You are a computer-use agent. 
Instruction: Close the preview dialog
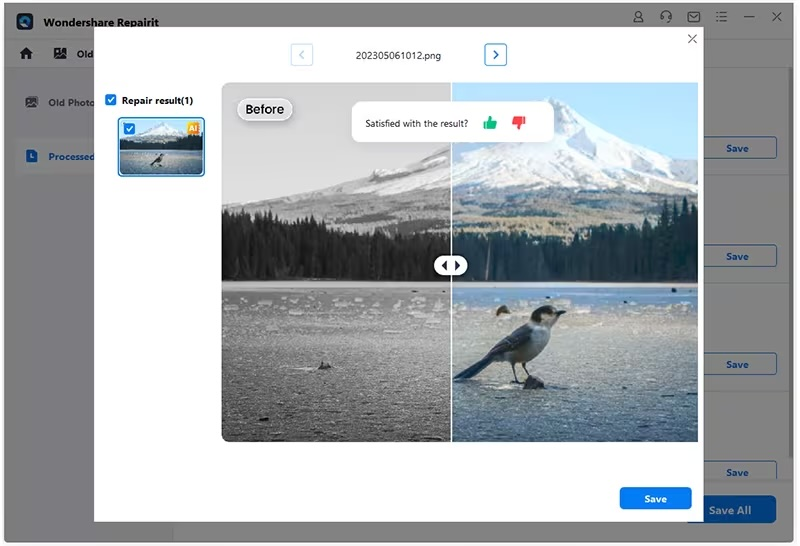[692, 39]
